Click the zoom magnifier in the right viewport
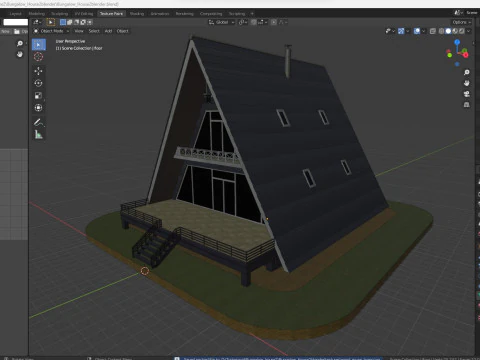 pyautogui.click(x=467, y=72)
